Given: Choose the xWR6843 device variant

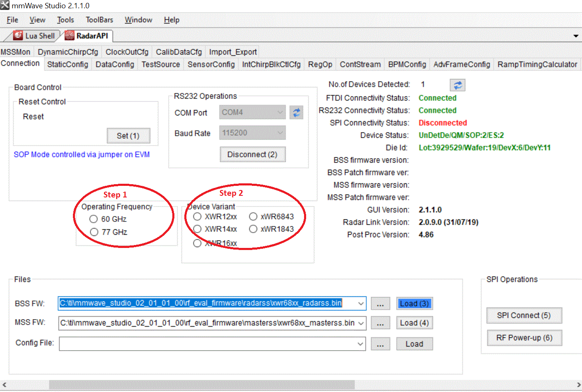Looking at the screenshot, I should click(253, 216).
